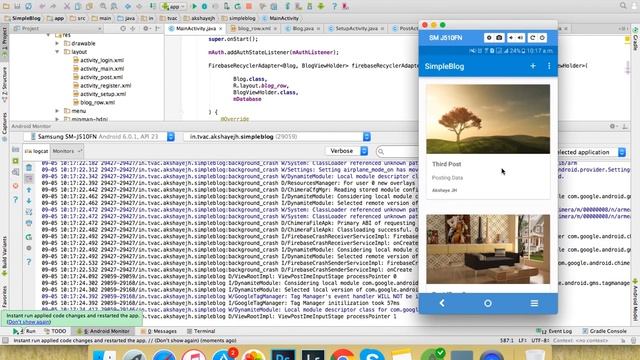Click the Undo arrow in main toolbar
Viewport: 640px width, 360px height.
click(x=42, y=6)
